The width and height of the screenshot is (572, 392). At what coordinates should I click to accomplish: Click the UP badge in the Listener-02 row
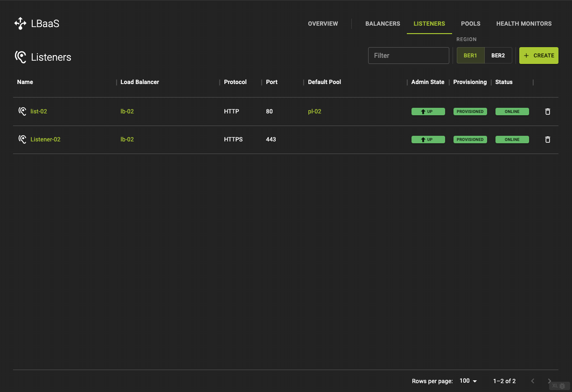[x=428, y=140]
